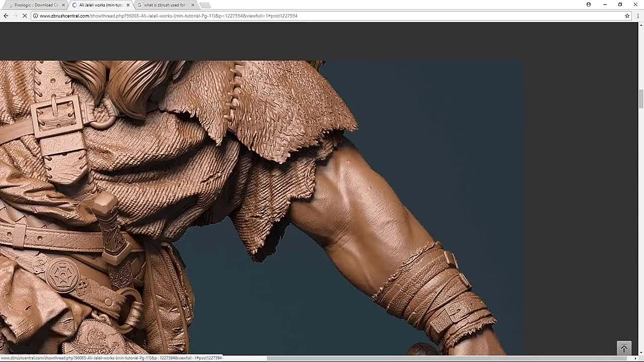Viewport: 644px width, 362px height.
Task: Close the Ali Jalali works tab
Action: pos(128,5)
